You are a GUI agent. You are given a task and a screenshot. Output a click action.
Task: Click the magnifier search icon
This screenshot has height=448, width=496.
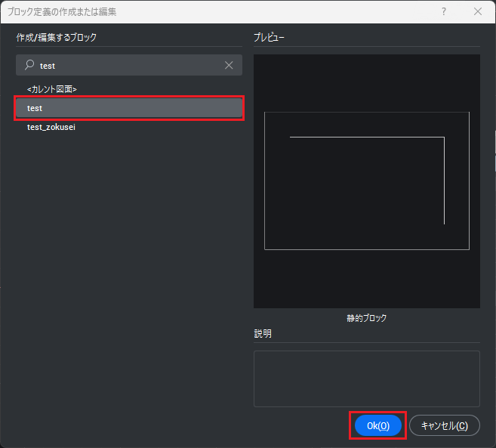[x=29, y=66]
